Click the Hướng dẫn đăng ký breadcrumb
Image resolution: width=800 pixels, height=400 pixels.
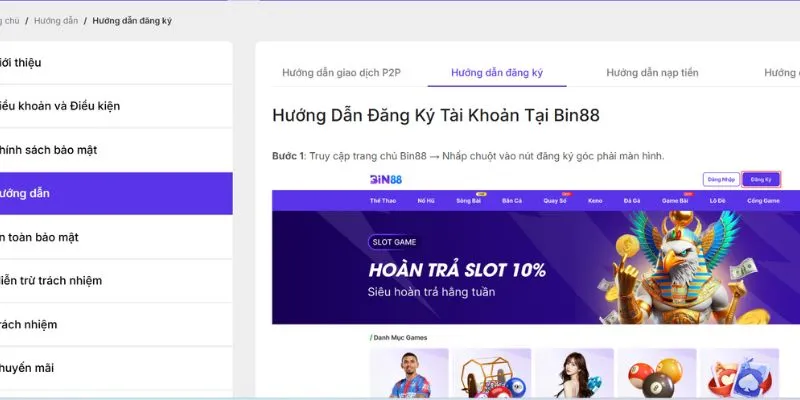click(132, 21)
